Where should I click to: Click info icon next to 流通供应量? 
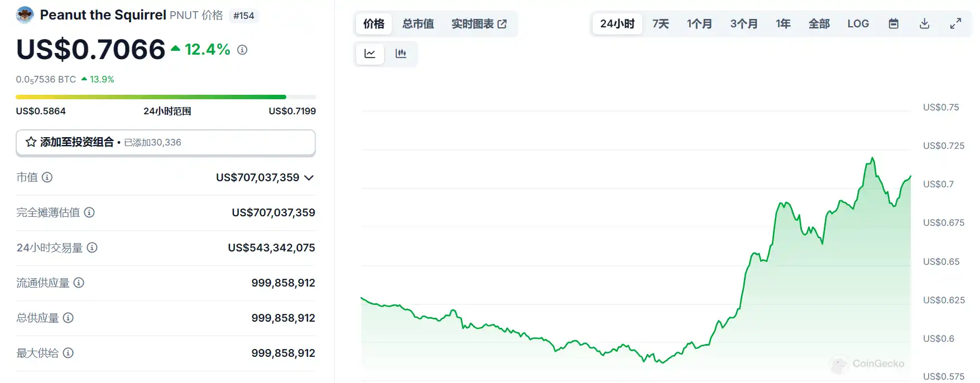(79, 283)
